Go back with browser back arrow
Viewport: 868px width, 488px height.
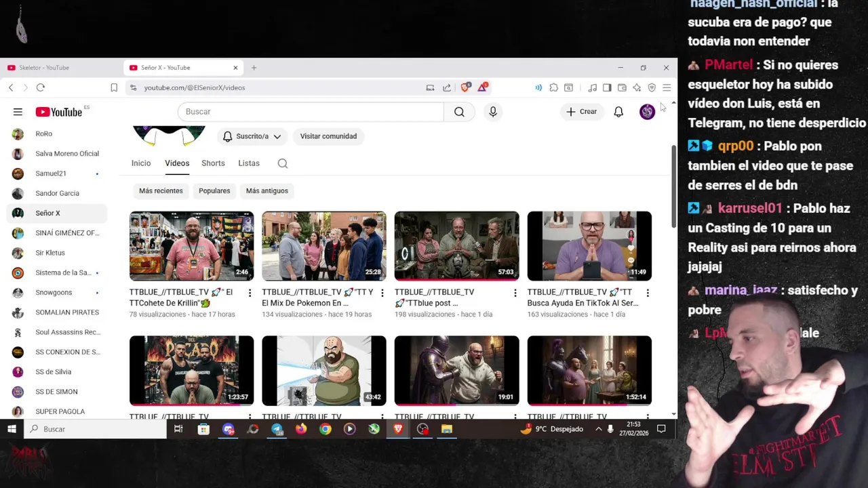click(x=11, y=87)
